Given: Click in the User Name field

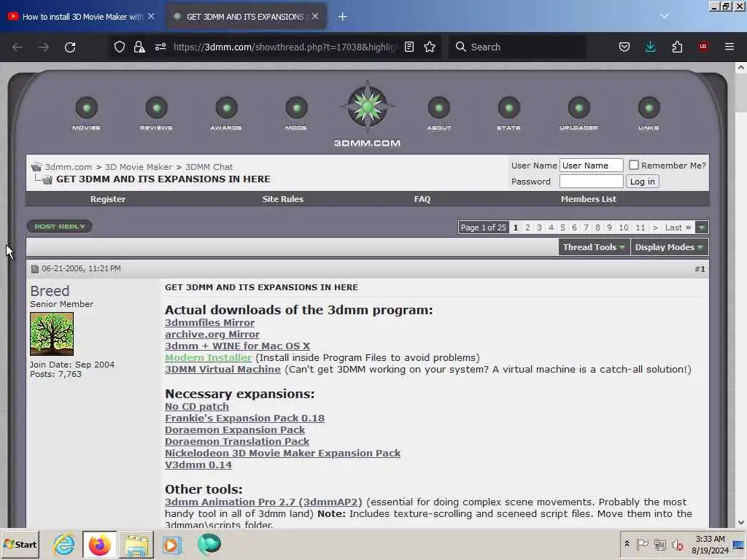Looking at the screenshot, I should pyautogui.click(x=591, y=166).
